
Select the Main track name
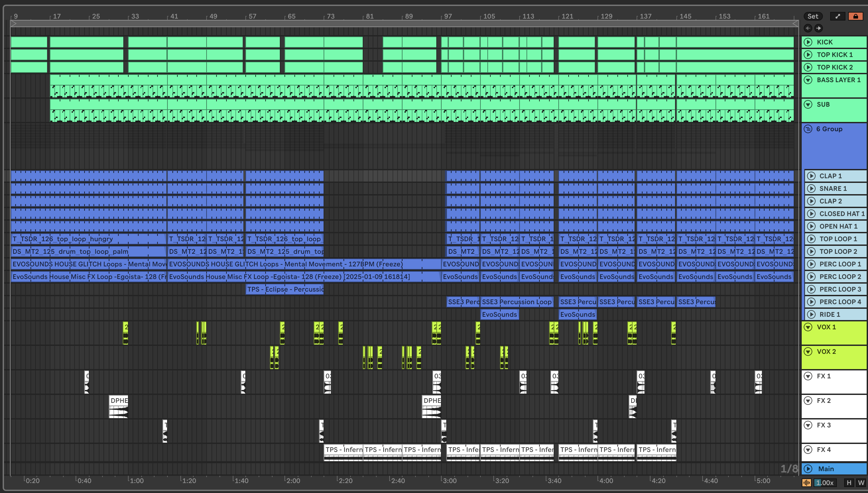pos(826,468)
